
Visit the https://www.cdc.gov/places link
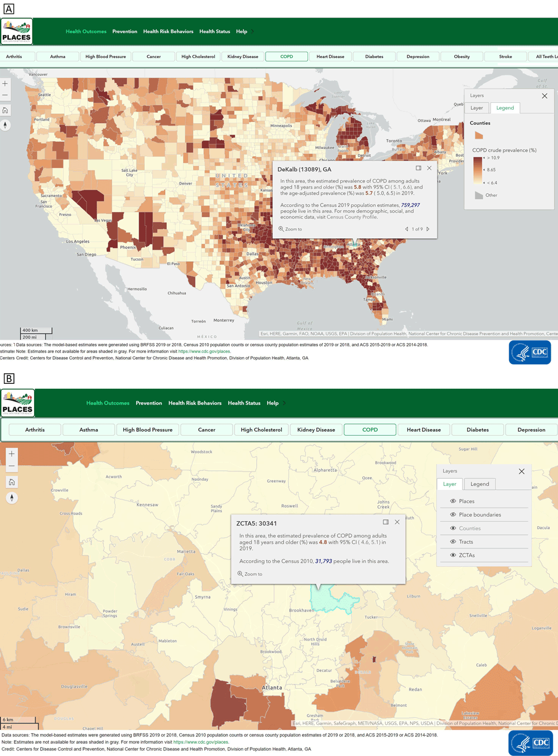pos(204,351)
